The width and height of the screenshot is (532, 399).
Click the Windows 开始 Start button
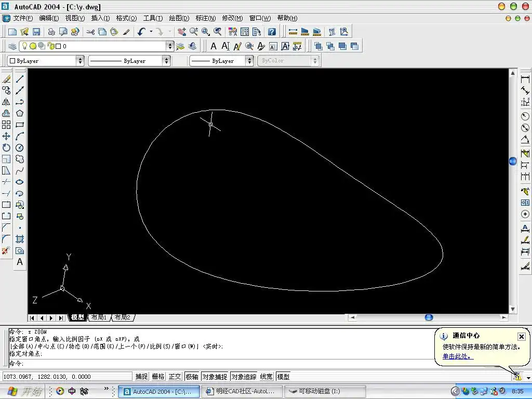click(25, 391)
